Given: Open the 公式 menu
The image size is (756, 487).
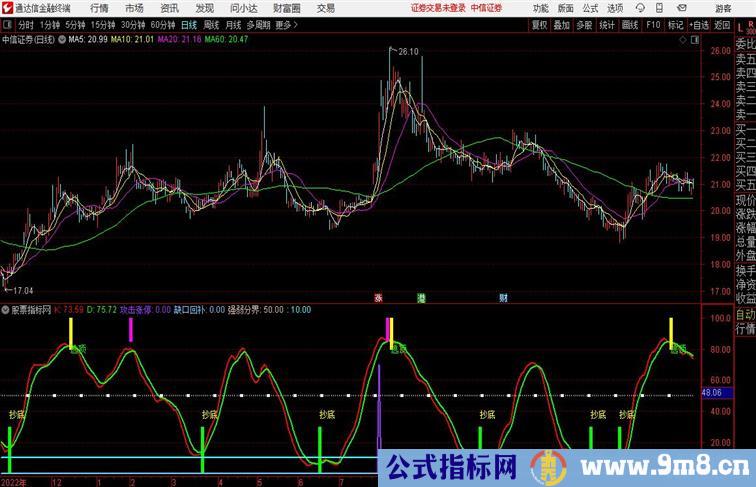Looking at the screenshot, I should coord(590,8).
